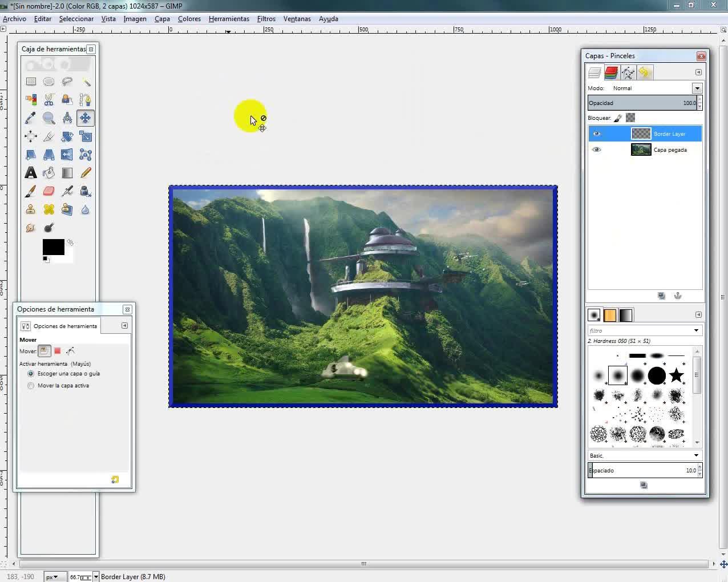Click the restore tool options button
This screenshot has width=728, height=582.
(115, 480)
